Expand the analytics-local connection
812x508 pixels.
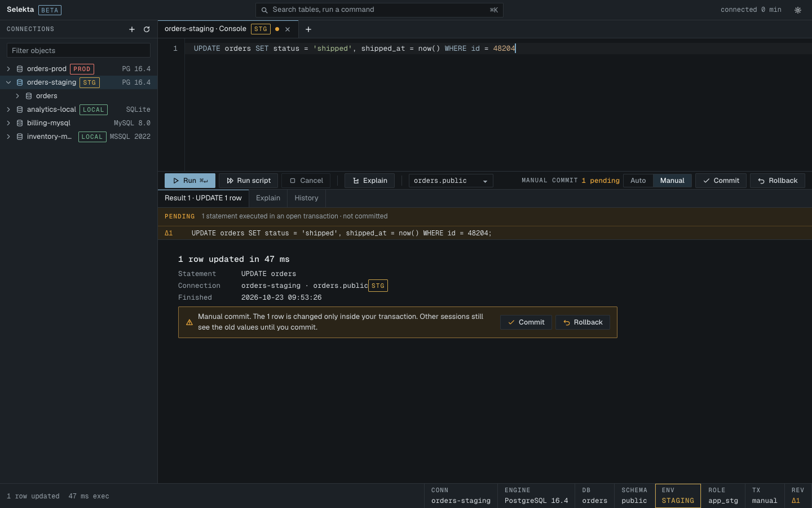8,110
